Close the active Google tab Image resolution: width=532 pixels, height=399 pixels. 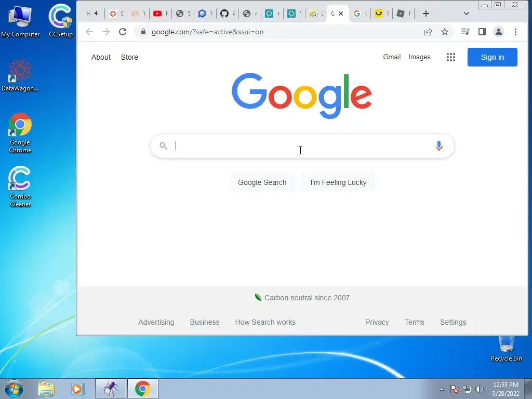coord(341,14)
